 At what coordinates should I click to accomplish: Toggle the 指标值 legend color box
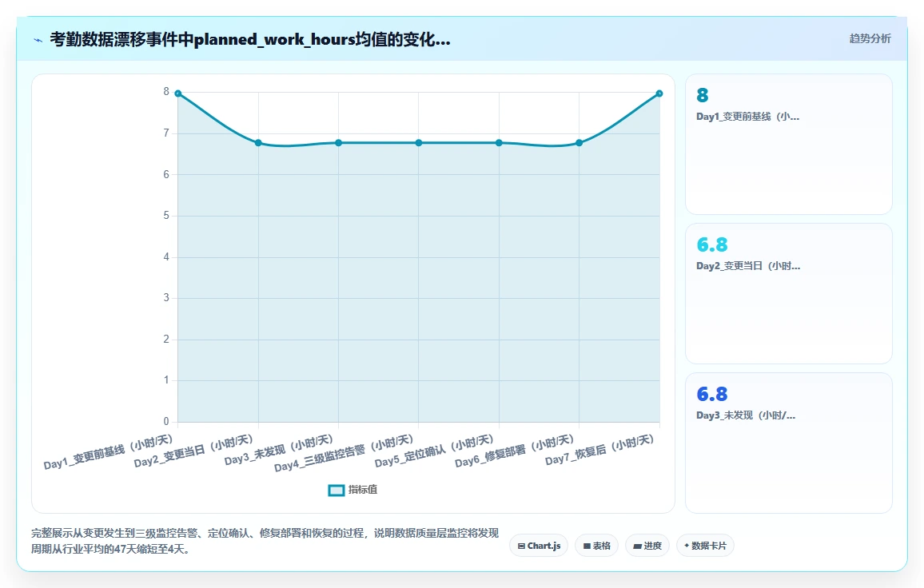point(336,491)
